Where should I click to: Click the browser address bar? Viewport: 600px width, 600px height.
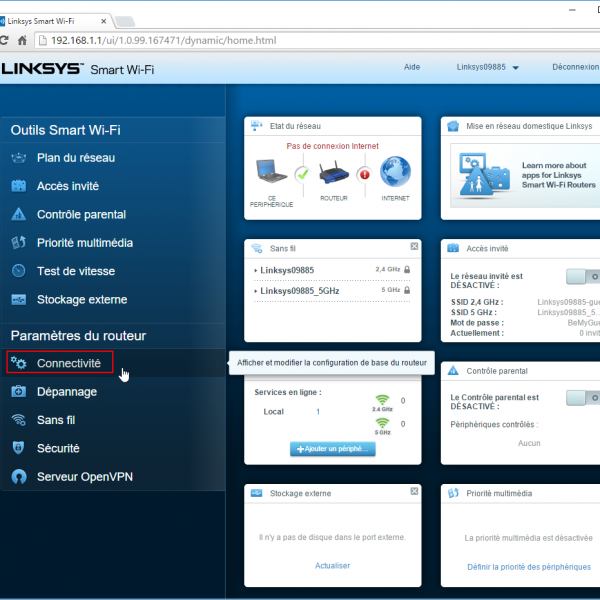point(300,40)
